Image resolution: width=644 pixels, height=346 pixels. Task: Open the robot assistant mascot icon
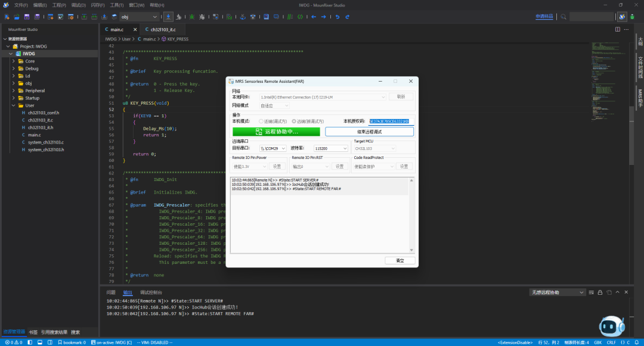click(612, 326)
